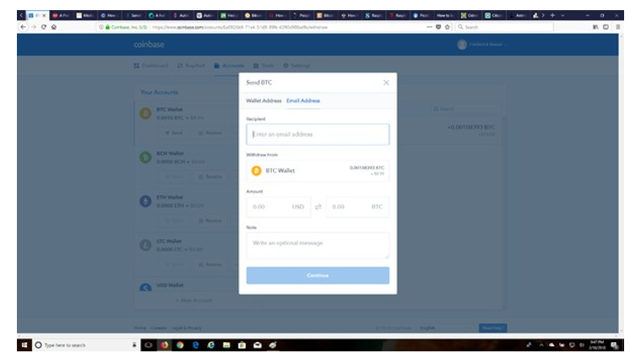Go to the Firefox home page
The width and height of the screenshot is (630, 364).
54,27
